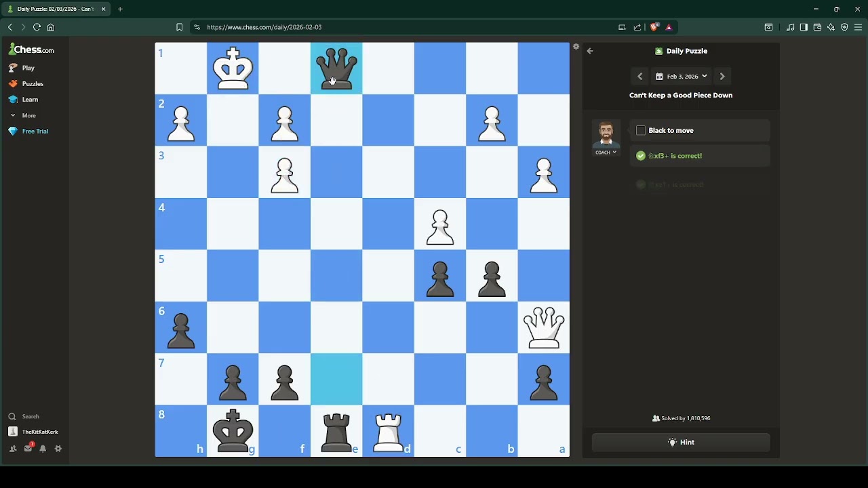The image size is (868, 488).
Task: Open the Brave VPN shield icon
Action: point(844,27)
